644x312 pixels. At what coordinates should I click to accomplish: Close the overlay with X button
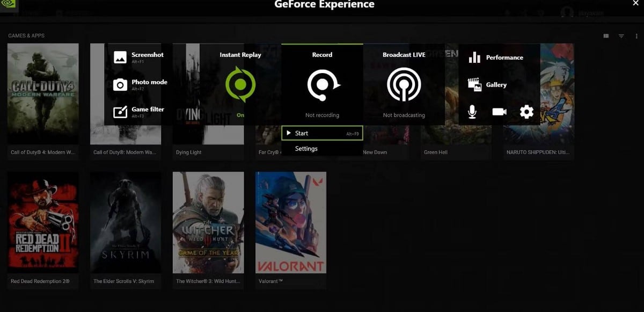point(636,3)
